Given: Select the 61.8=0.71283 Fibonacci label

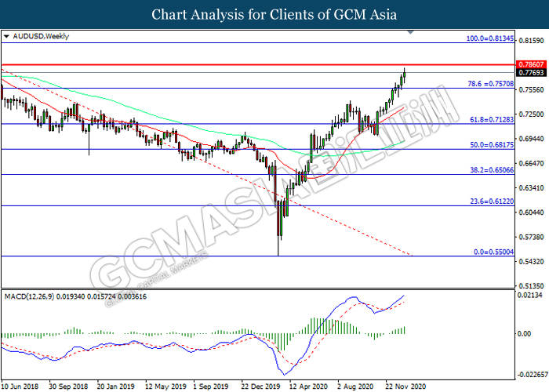Looking at the screenshot, I should (492, 120).
